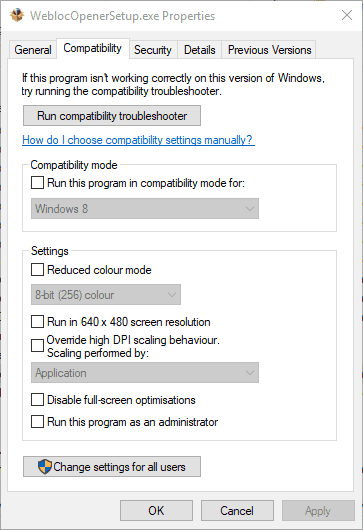
Task: Open 'How do I choose compatibility settings manually?' link
Action: 138,140
